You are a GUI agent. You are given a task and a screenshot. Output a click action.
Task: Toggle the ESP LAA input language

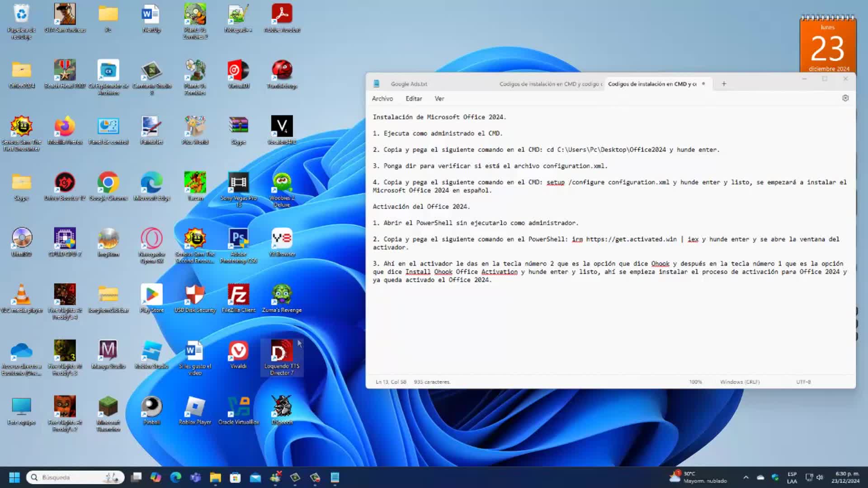792,477
